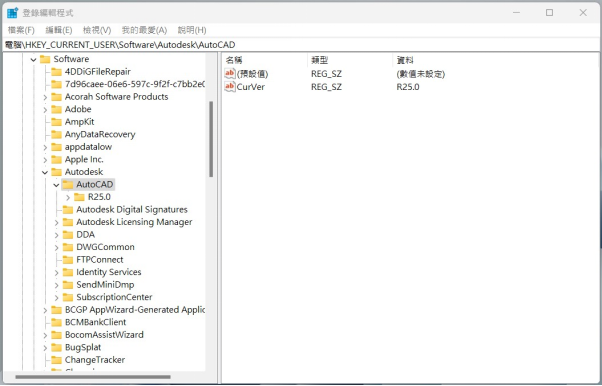This screenshot has width=602, height=386.
Task: Select the CurVer value name
Action: [x=251, y=87]
